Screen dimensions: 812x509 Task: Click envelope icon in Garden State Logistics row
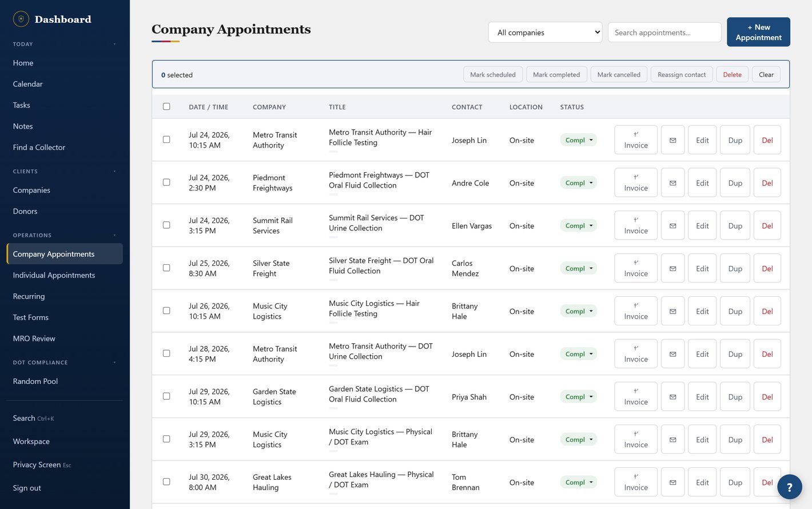pyautogui.click(x=672, y=397)
